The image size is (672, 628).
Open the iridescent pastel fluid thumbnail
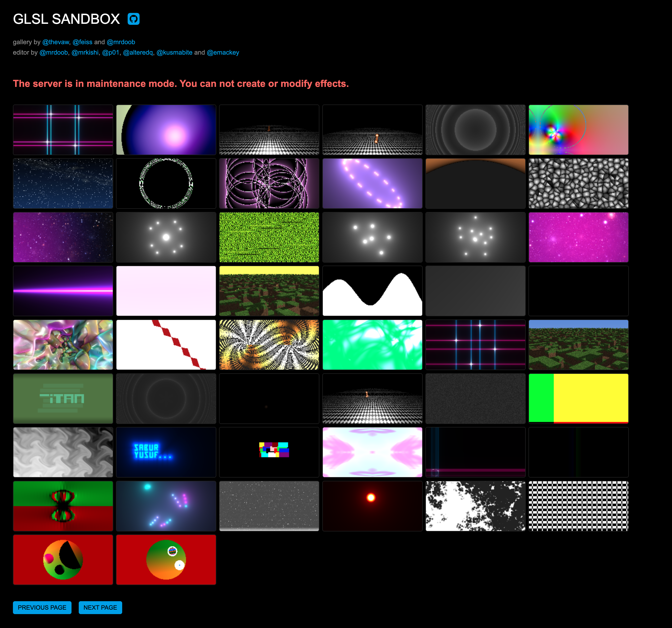63,345
